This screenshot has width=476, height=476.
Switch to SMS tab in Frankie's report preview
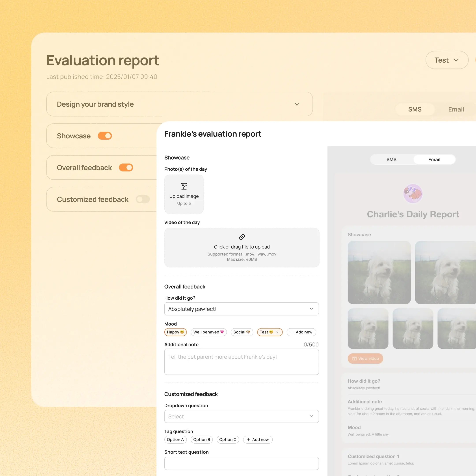[x=392, y=159]
